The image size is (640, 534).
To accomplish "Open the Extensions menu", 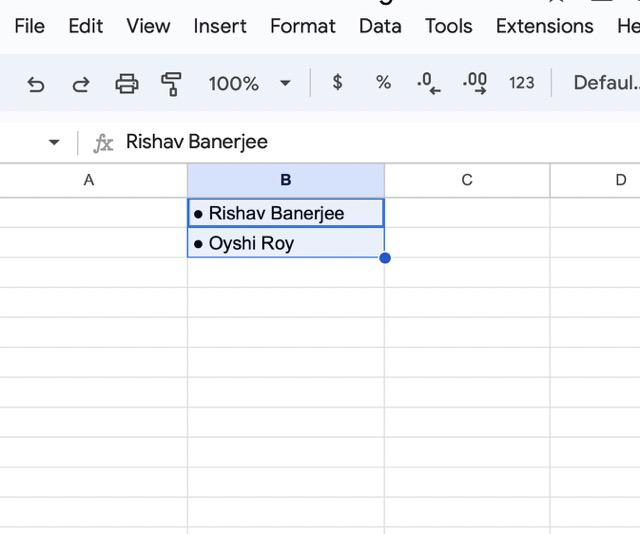I will (544, 26).
